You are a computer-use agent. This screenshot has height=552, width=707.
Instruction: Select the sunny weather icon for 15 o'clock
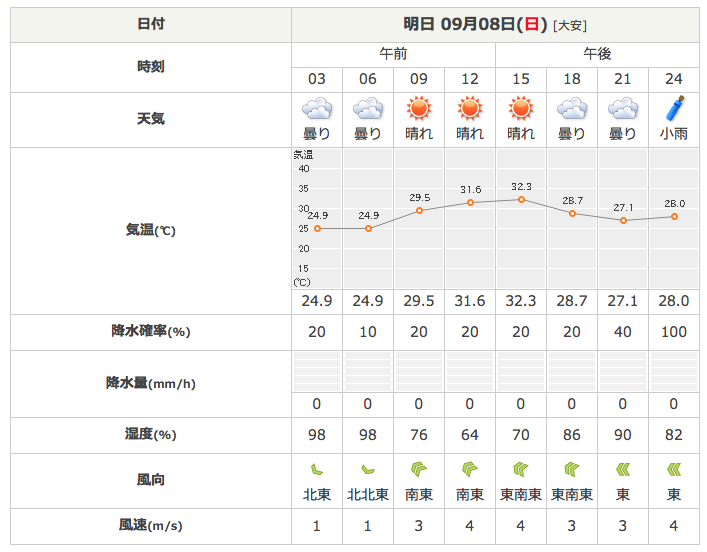tap(521, 108)
